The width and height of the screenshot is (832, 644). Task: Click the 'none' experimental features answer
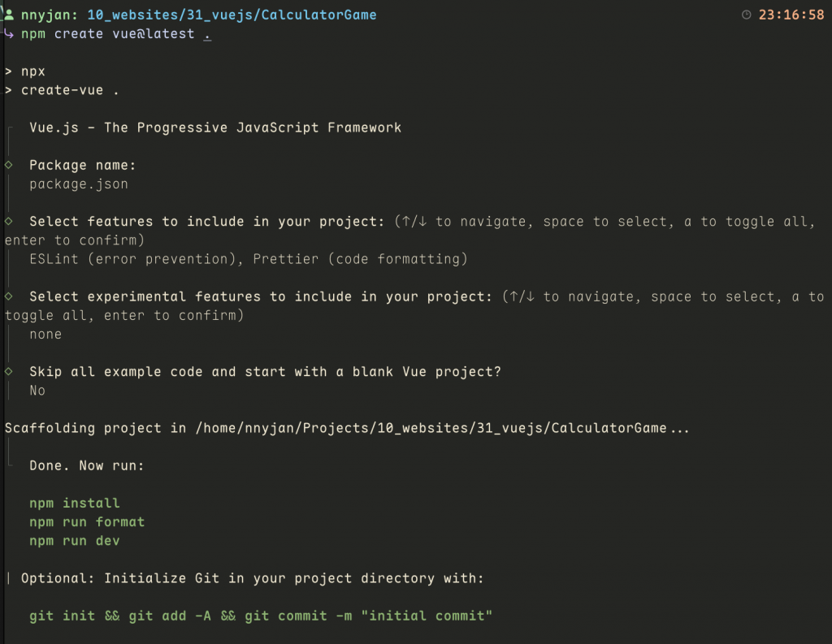tap(45, 335)
